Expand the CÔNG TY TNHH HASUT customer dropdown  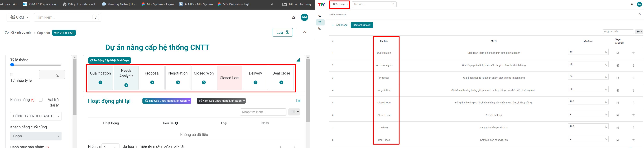[x=36, y=116]
